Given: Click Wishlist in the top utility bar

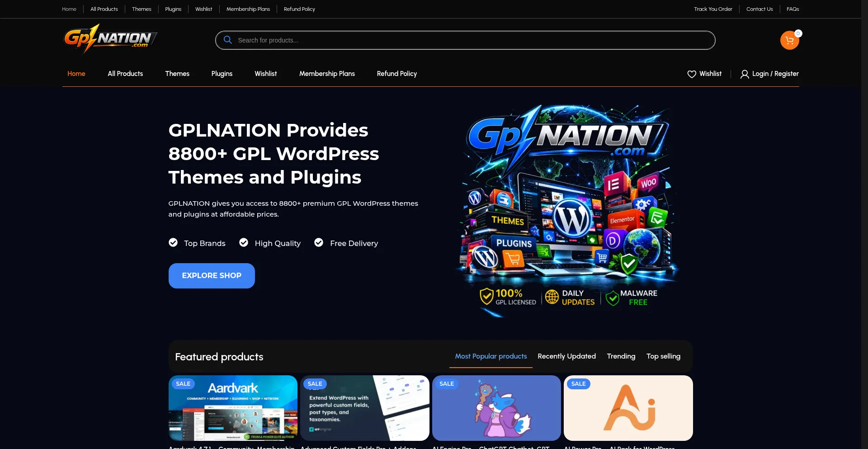Looking at the screenshot, I should coord(203,9).
